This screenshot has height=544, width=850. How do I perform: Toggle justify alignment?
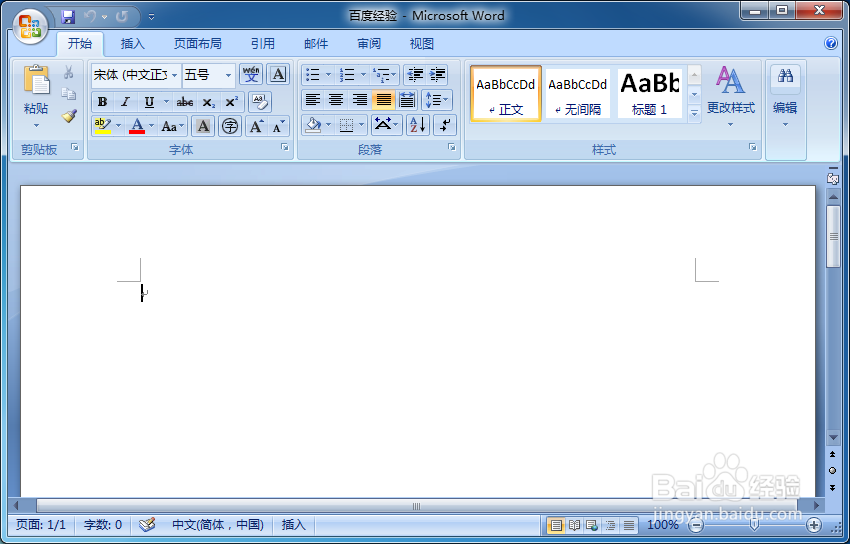(383, 100)
